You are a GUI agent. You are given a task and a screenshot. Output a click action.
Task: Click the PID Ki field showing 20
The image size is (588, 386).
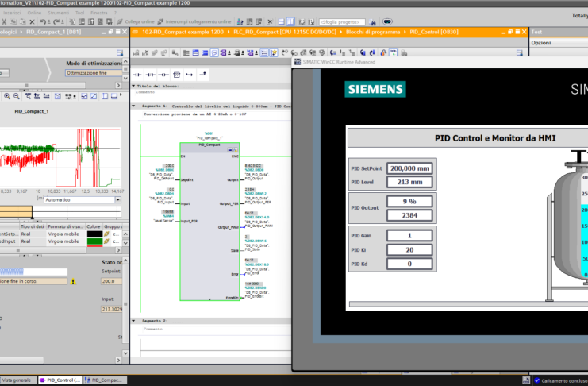click(x=409, y=250)
